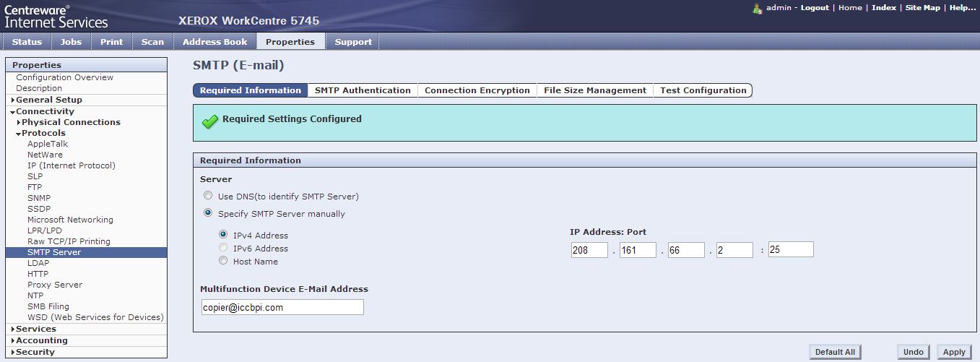Select HTTP protocol
980x362 pixels.
click(x=38, y=274)
